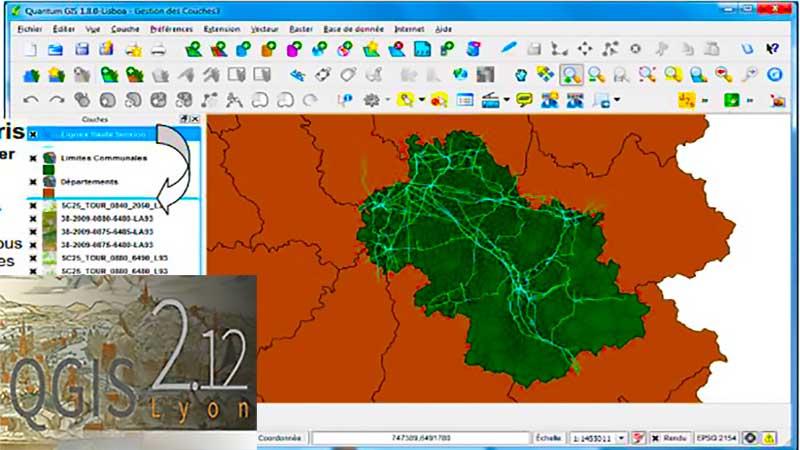Click the magenta database layer icon
Image resolution: width=800 pixels, height=450 pixels.
294,49
